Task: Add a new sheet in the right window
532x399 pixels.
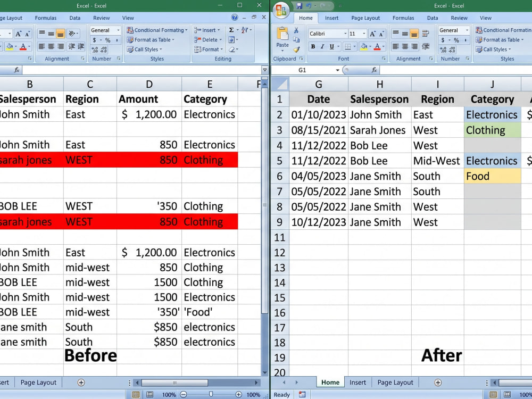Action: click(x=438, y=383)
